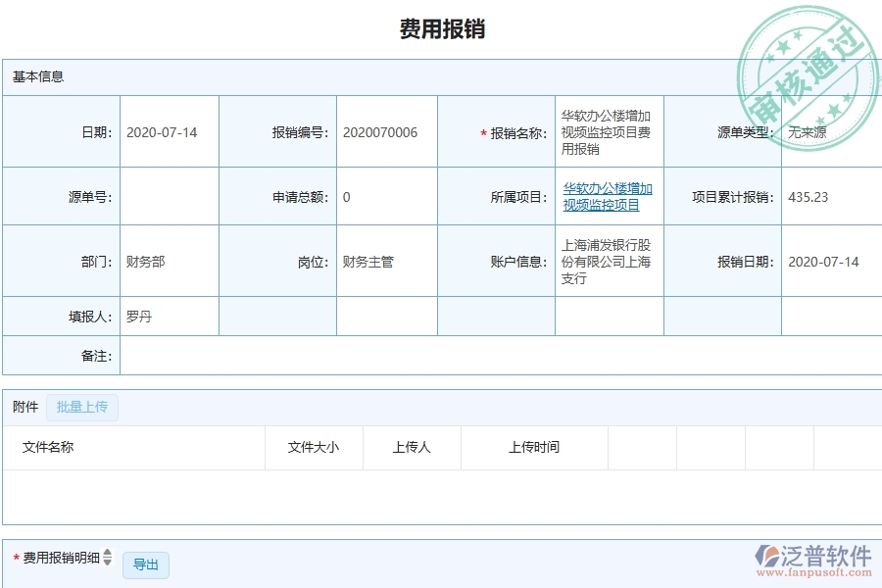Collapse the 附件 attachments section header

click(x=24, y=407)
